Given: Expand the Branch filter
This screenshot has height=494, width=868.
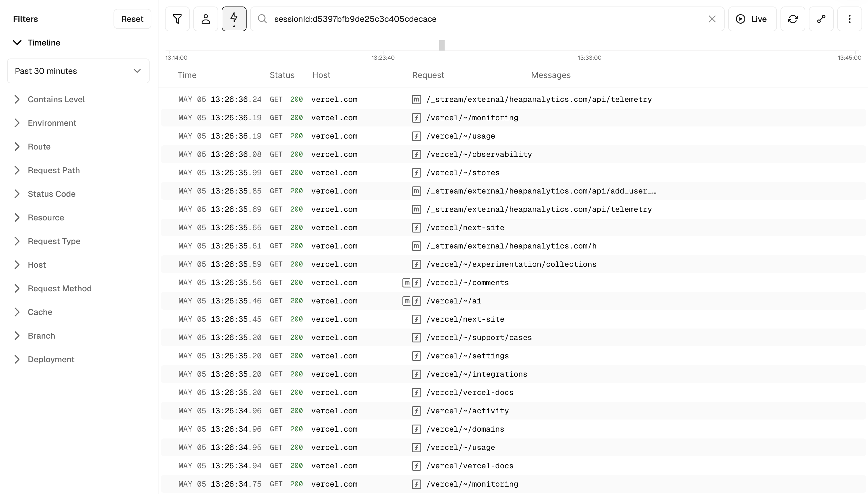Looking at the screenshot, I should (34, 336).
